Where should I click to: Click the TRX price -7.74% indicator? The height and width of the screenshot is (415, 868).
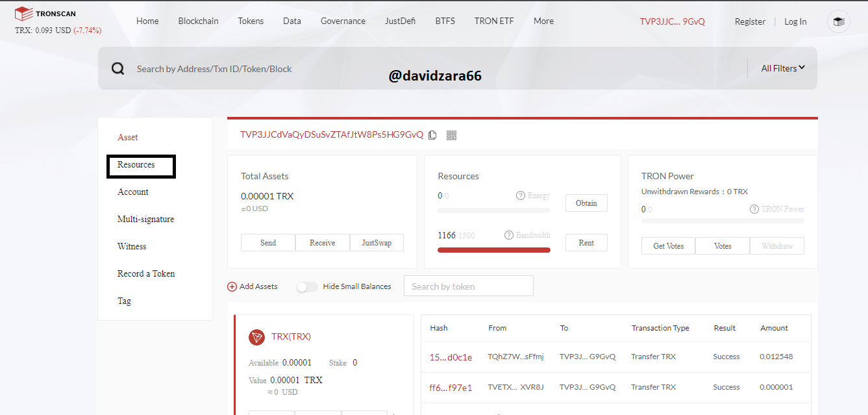[x=87, y=31]
